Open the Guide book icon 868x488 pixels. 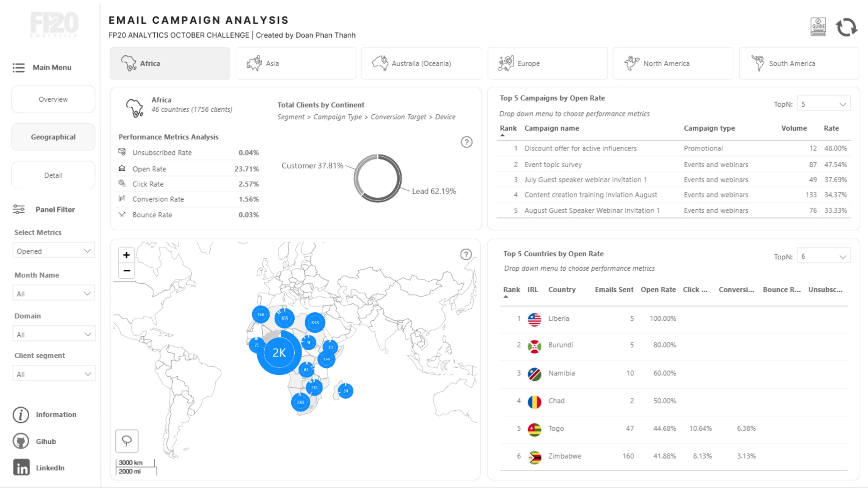click(818, 27)
